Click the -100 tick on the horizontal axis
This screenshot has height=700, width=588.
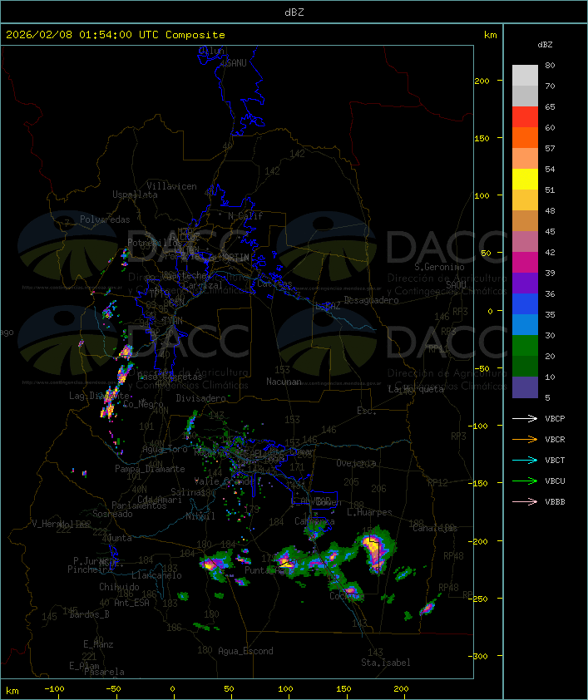pyautogui.click(x=54, y=689)
